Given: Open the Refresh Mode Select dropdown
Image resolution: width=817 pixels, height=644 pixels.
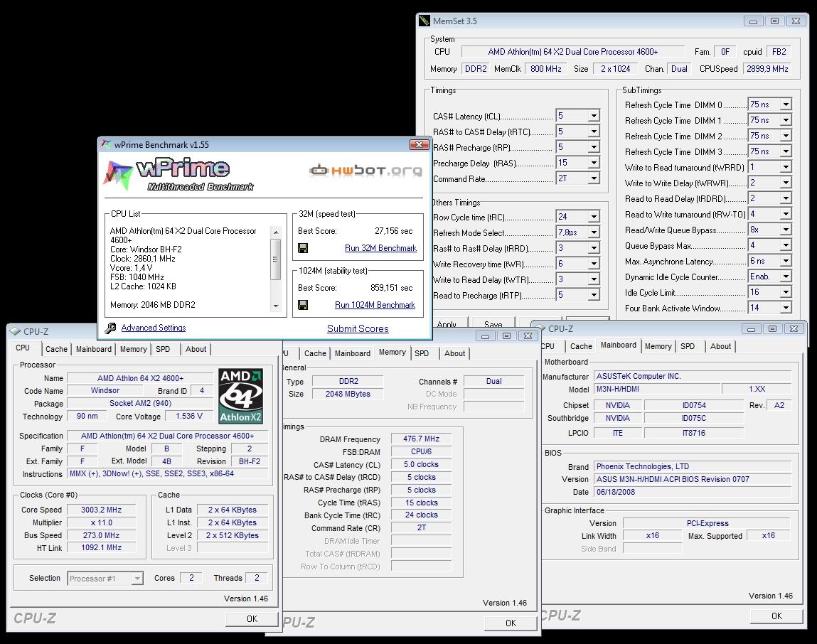Looking at the screenshot, I should tap(594, 232).
